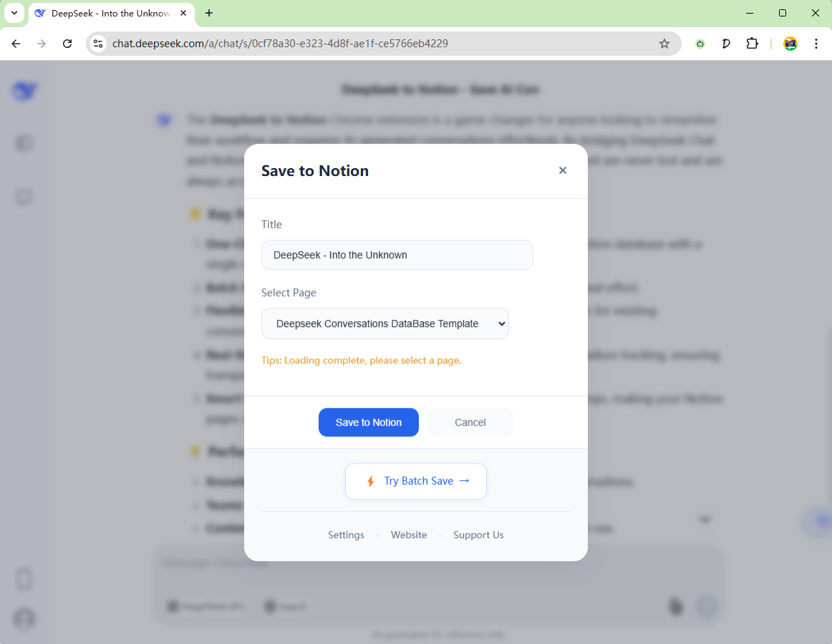
Task: Bookmark this page with the star icon
Action: click(x=664, y=44)
